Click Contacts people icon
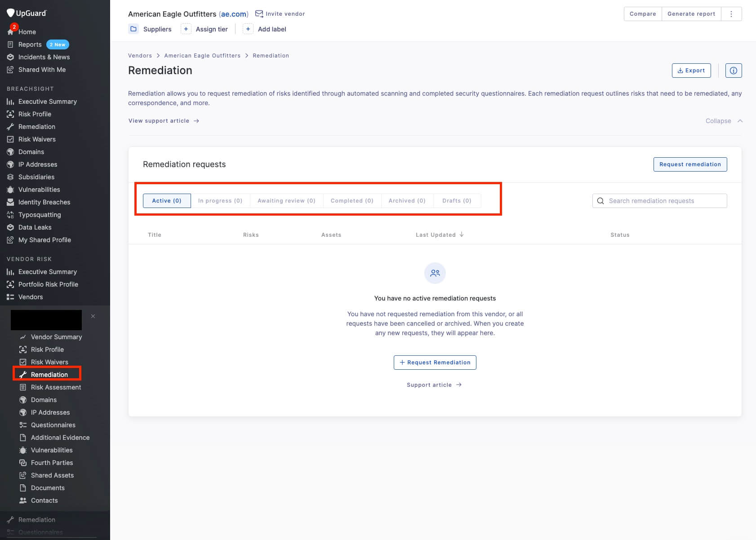Viewport: 756px width, 540px height. pyautogui.click(x=23, y=500)
